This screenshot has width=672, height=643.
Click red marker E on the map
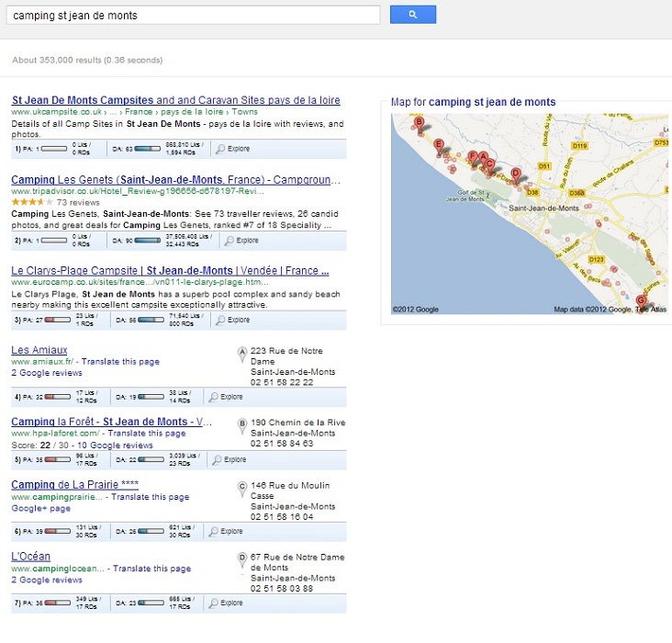point(438,146)
